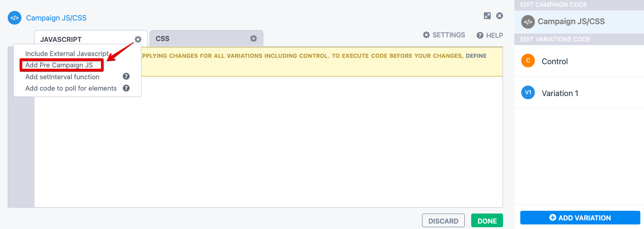Click the green Done button
This screenshot has width=644, height=229.
(487, 221)
